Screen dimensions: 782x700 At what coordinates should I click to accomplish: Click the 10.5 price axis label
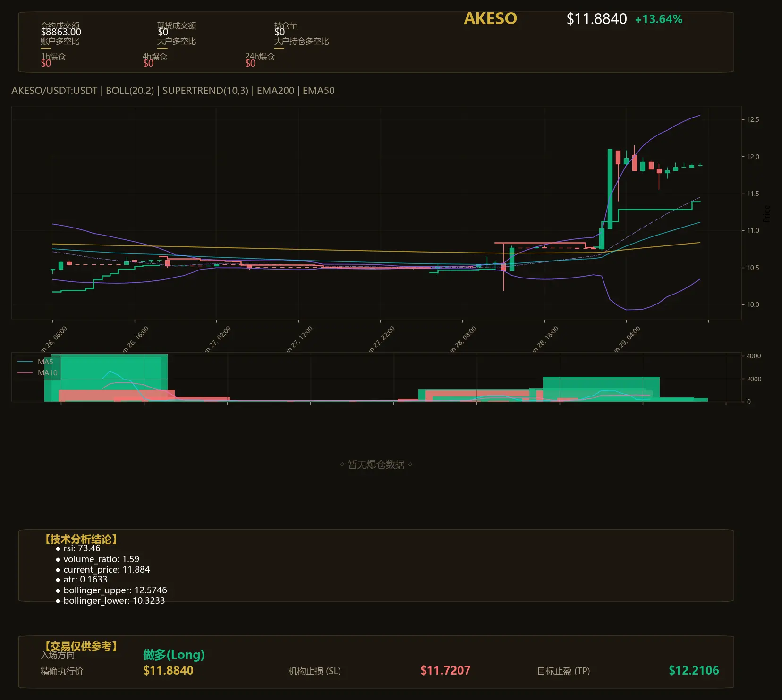click(x=753, y=268)
